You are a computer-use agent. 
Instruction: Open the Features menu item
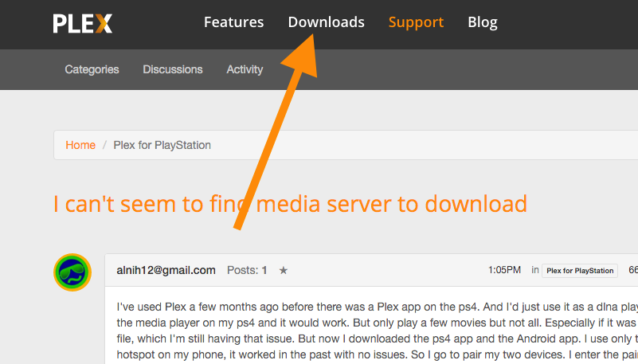[x=233, y=22]
